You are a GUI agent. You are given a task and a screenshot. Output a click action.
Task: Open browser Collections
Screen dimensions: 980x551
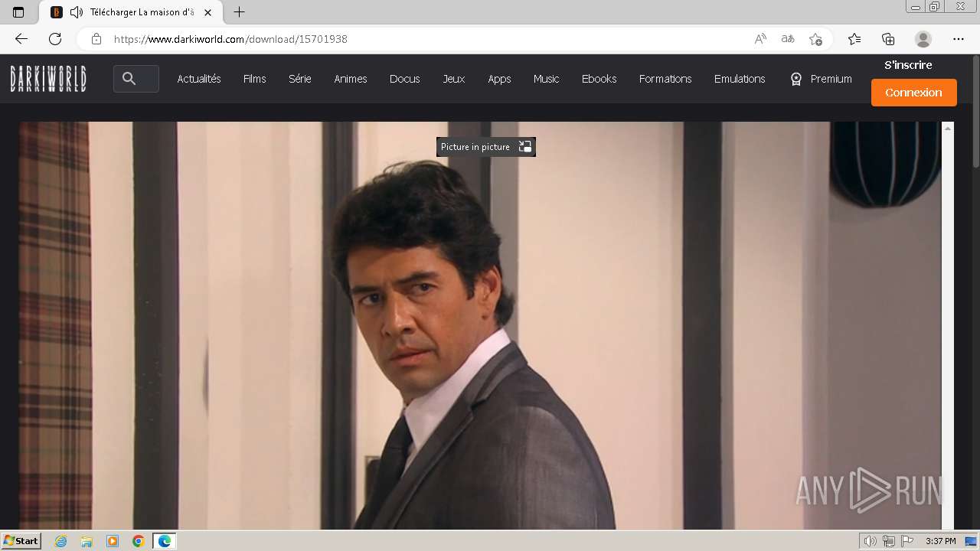pyautogui.click(x=888, y=39)
